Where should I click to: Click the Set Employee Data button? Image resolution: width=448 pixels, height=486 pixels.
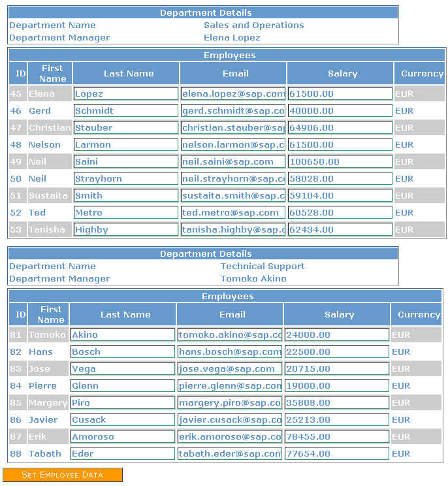coord(63,475)
